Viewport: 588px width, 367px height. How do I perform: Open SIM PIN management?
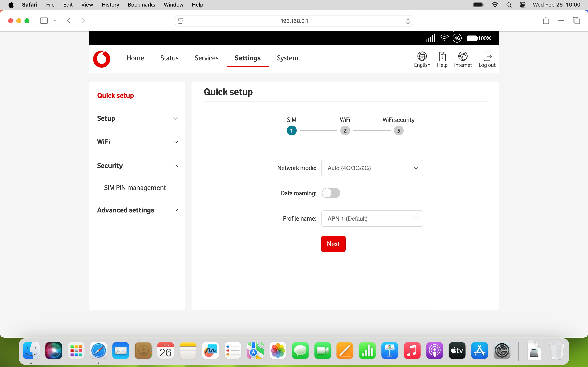coord(135,187)
